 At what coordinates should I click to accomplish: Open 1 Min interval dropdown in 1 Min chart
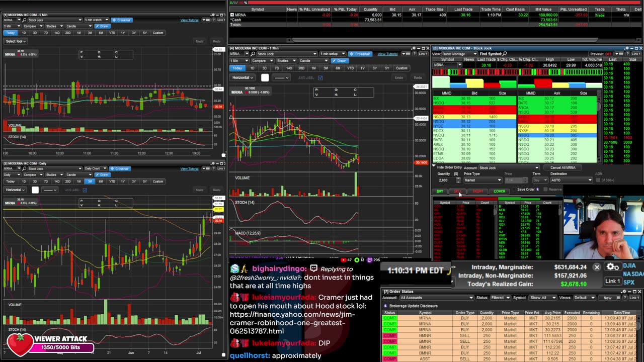pyautogui.click(x=239, y=61)
